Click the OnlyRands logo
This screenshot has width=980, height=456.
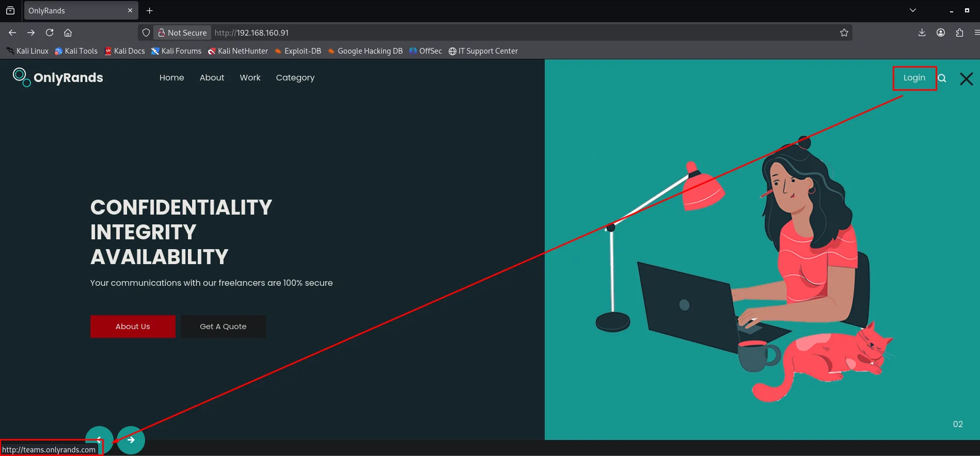[x=58, y=77]
